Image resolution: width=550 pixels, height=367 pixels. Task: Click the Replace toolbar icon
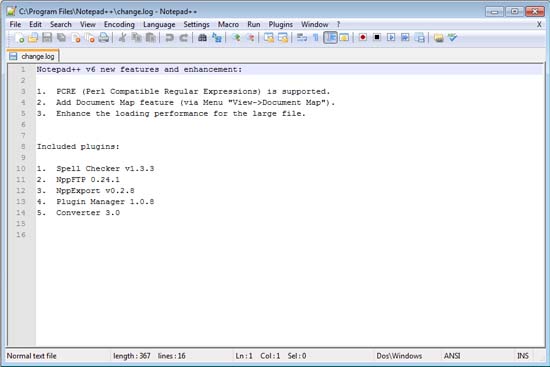pyautogui.click(x=216, y=38)
